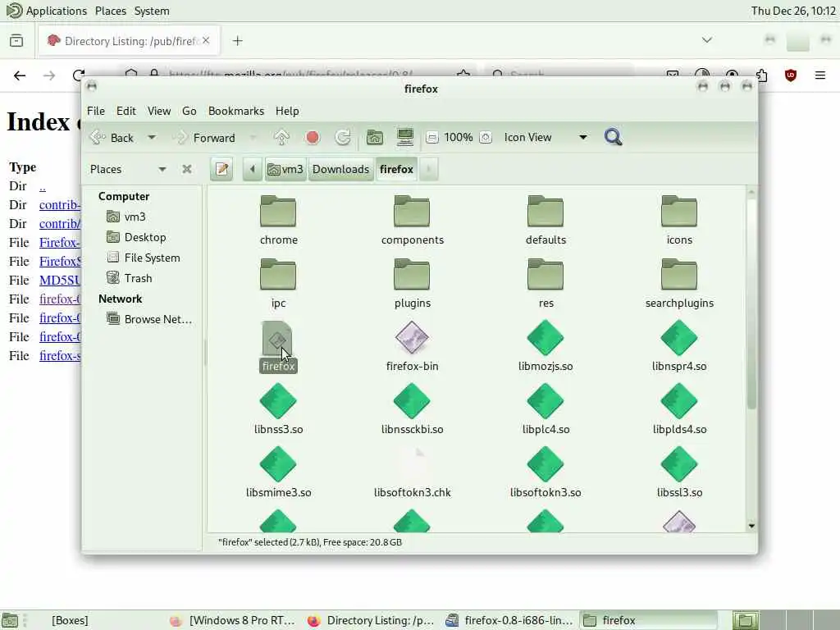This screenshot has height=630, width=840.
Task: Open the Icon View mode dropdown
Action: point(545,137)
